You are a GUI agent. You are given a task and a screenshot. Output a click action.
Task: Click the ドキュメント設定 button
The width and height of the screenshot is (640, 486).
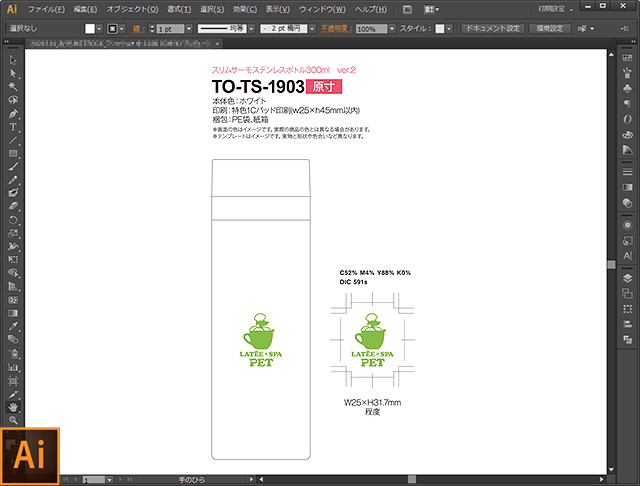[x=492, y=29]
